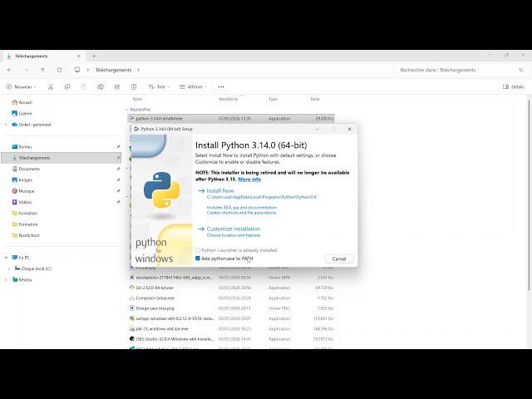Uncheck Add python.exe to PATH
This screenshot has width=532, height=399.
[198, 259]
